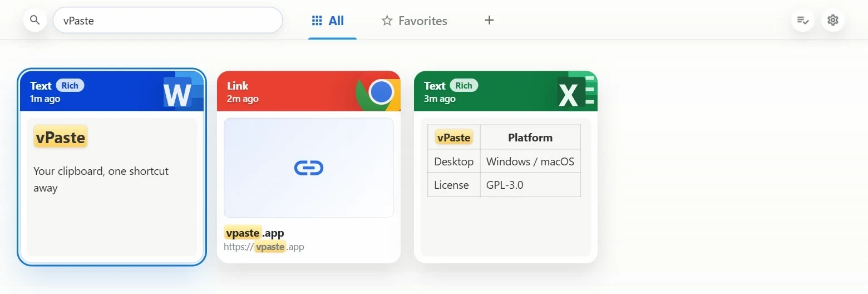Click the GPL-3.0 table cell
This screenshot has width=868, height=294.
pyautogui.click(x=530, y=185)
